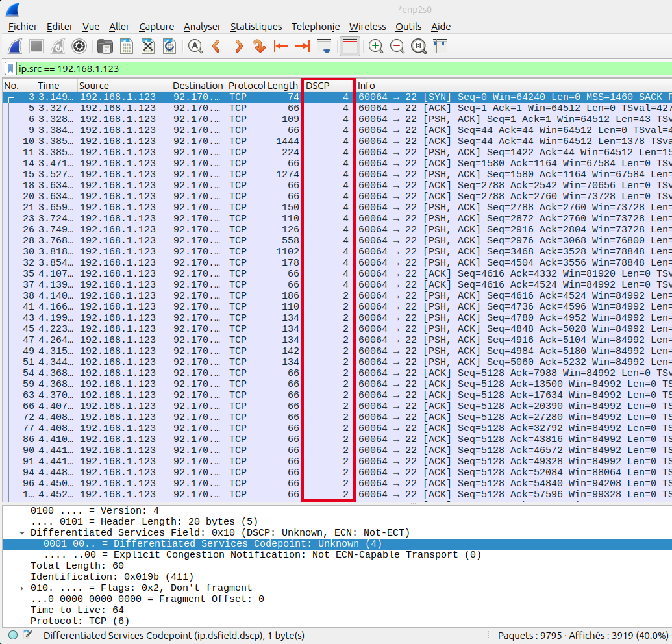Open capture options gear icon
672x644 pixels.
click(x=79, y=46)
